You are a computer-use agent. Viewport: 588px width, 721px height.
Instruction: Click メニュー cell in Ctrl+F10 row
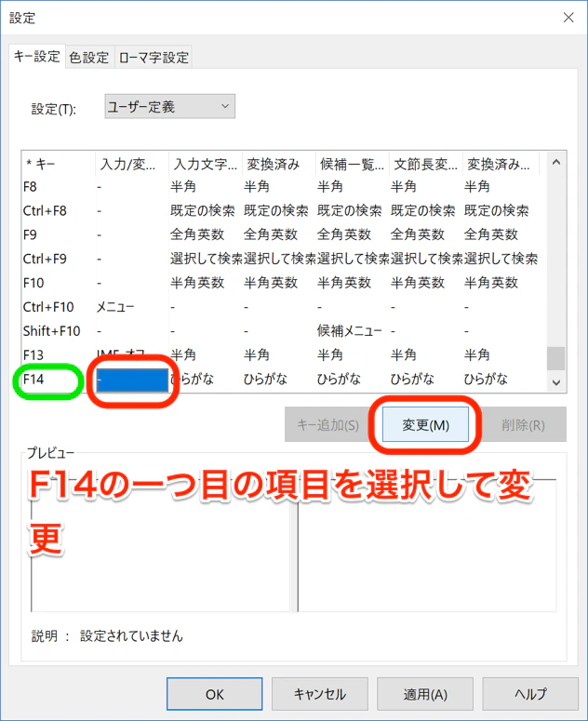(115, 307)
